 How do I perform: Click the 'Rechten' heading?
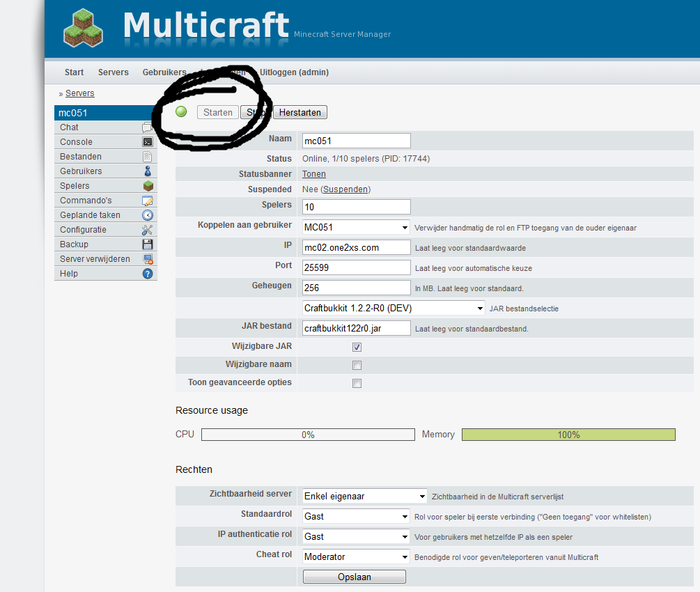coord(194,469)
